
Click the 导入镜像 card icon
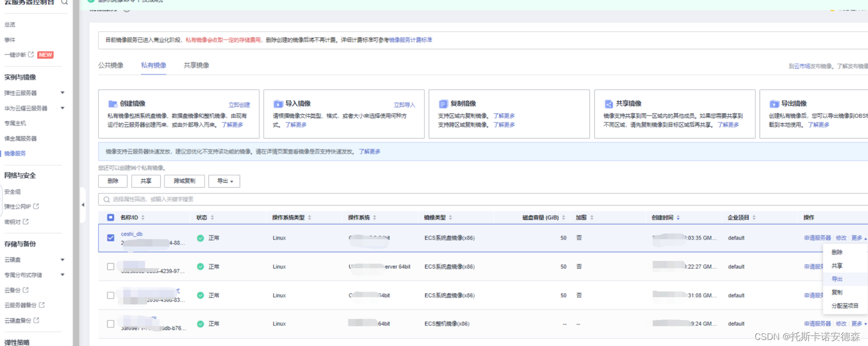[278, 104]
